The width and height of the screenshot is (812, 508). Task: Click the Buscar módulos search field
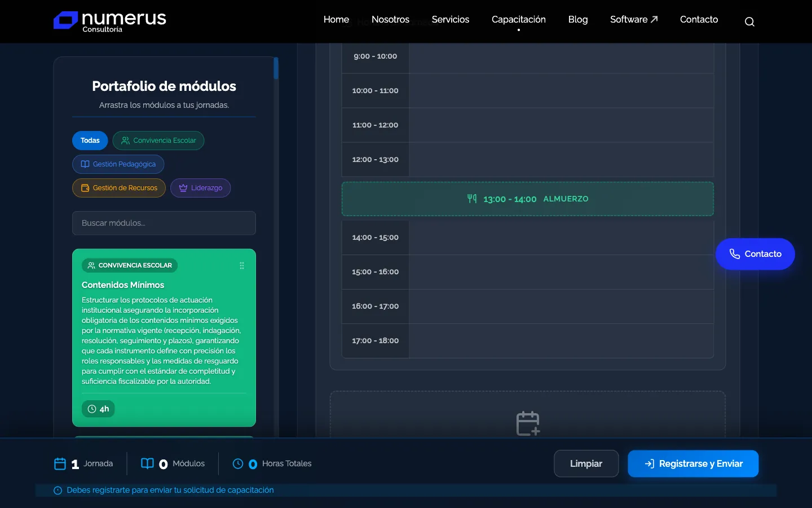[164, 223]
